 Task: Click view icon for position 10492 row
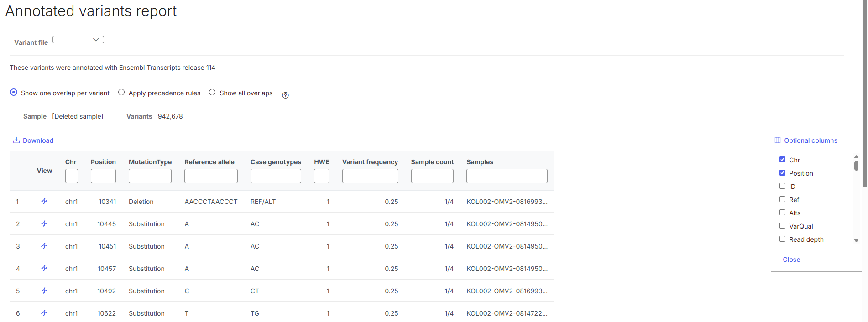tap(44, 291)
